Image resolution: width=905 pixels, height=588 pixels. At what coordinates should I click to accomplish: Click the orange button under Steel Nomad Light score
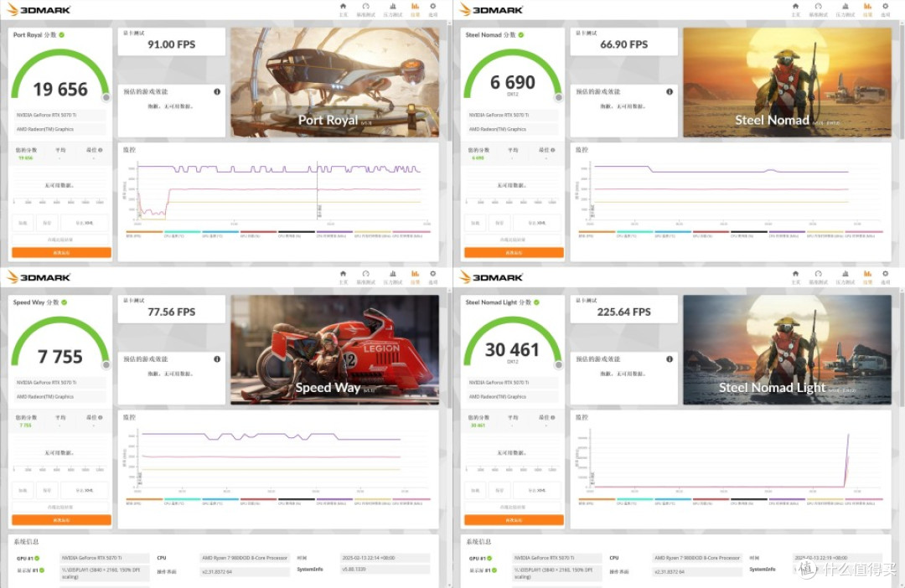point(515,520)
